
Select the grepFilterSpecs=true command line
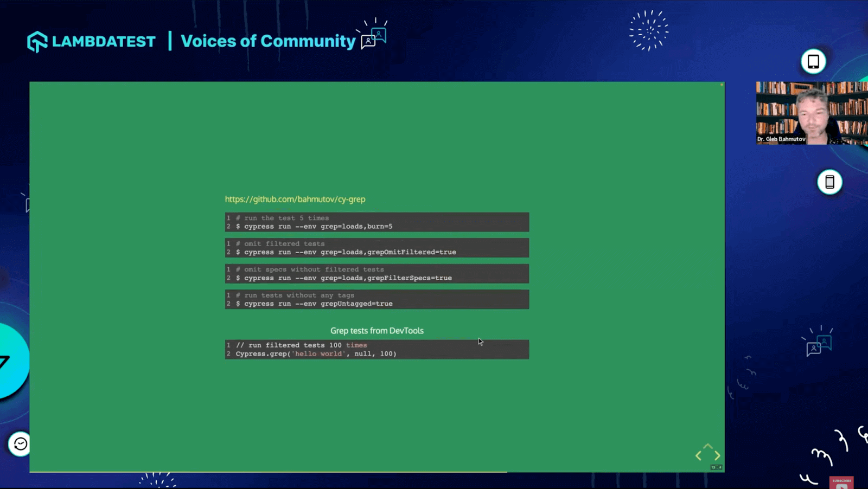tap(344, 278)
